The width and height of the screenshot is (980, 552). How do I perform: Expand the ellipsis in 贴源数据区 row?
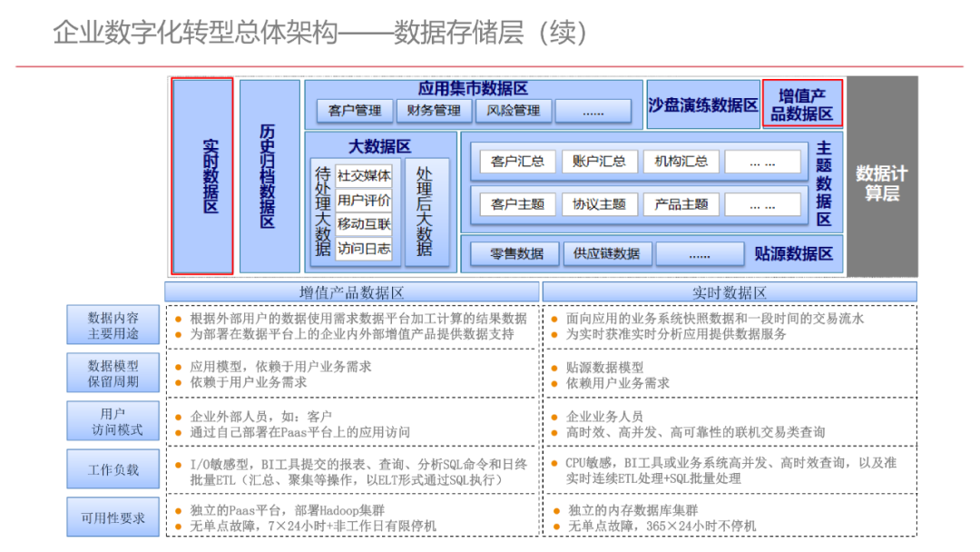tap(701, 253)
